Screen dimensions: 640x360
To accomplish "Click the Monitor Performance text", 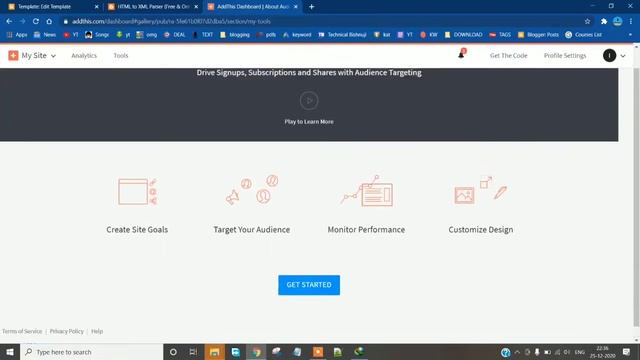I will 367,230.
